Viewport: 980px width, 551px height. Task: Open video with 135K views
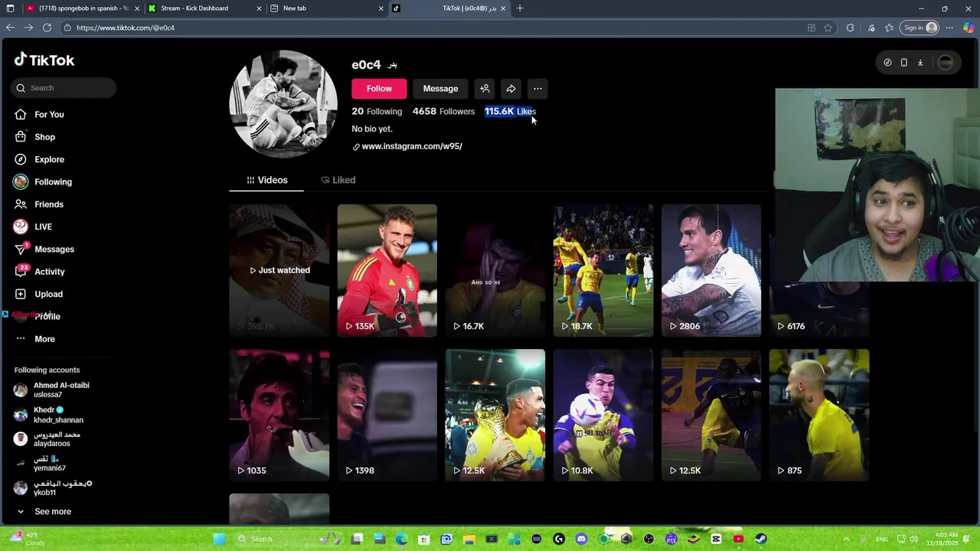pos(387,270)
